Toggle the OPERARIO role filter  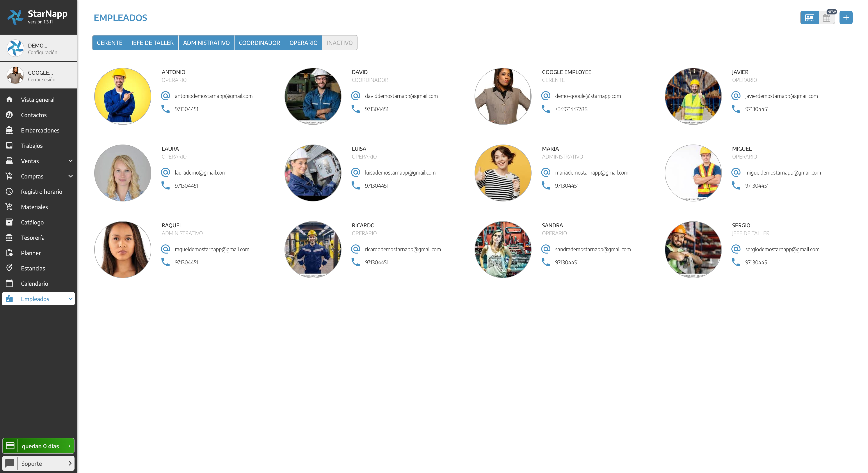click(x=303, y=43)
